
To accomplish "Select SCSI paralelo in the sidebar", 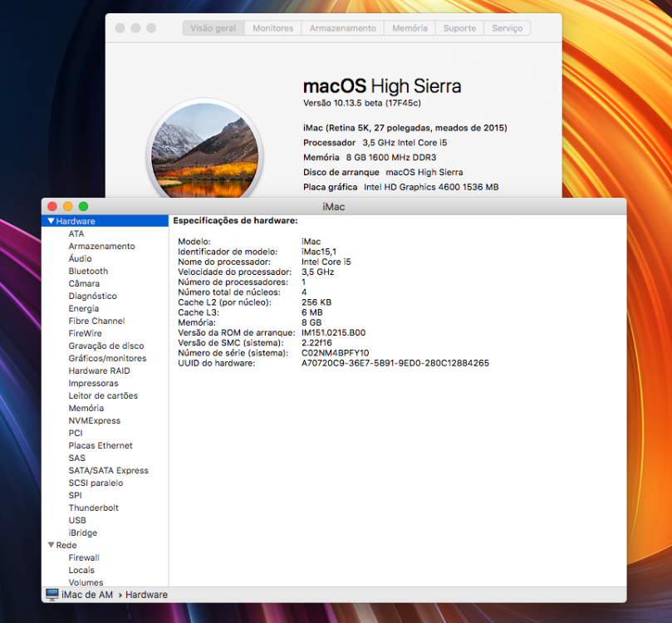I will pyautogui.click(x=96, y=483).
